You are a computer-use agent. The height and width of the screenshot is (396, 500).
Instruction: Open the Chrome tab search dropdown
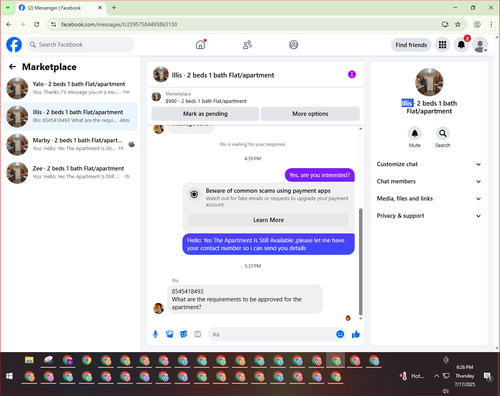(8, 7)
